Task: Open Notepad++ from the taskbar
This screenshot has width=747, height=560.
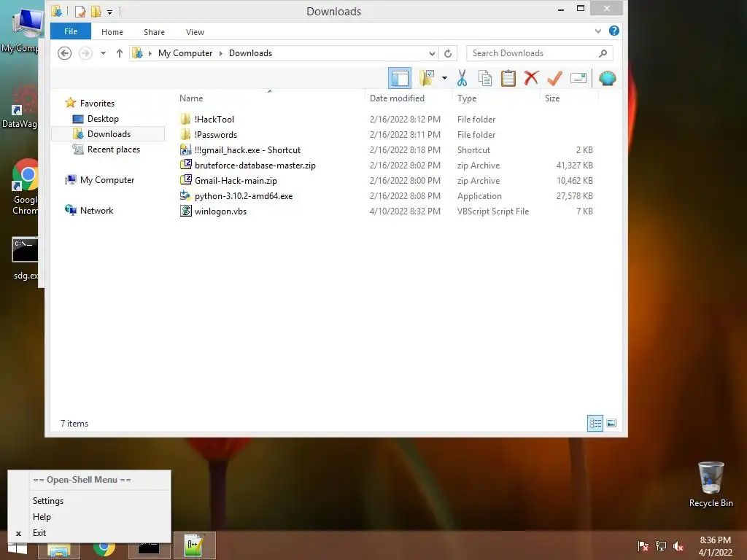Action: point(194,545)
